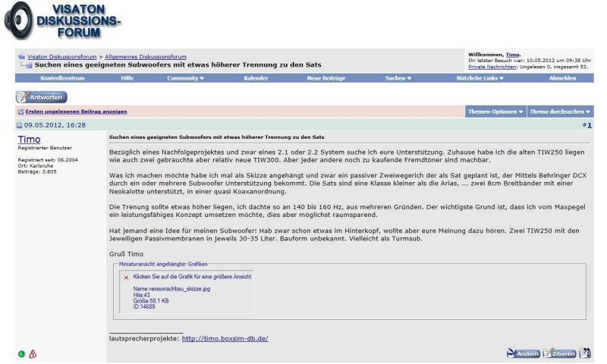Click the post date 09.05.2012, 16:28
Screen dimensions: 607x364
pyautogui.click(x=55, y=125)
